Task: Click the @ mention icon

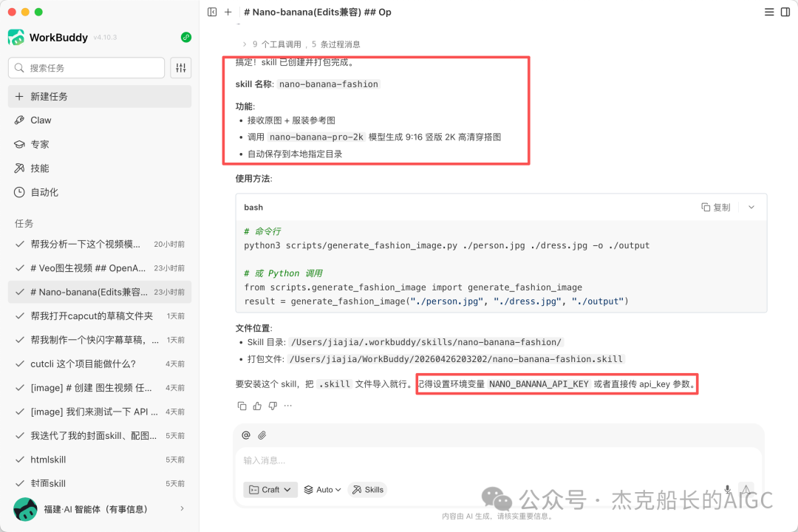Action: tap(246, 435)
